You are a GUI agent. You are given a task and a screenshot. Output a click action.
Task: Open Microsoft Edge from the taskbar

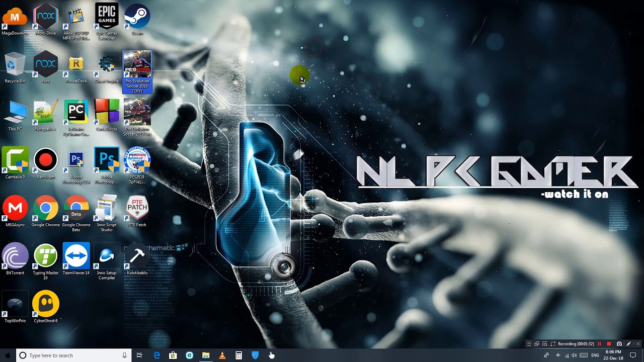[x=156, y=355]
